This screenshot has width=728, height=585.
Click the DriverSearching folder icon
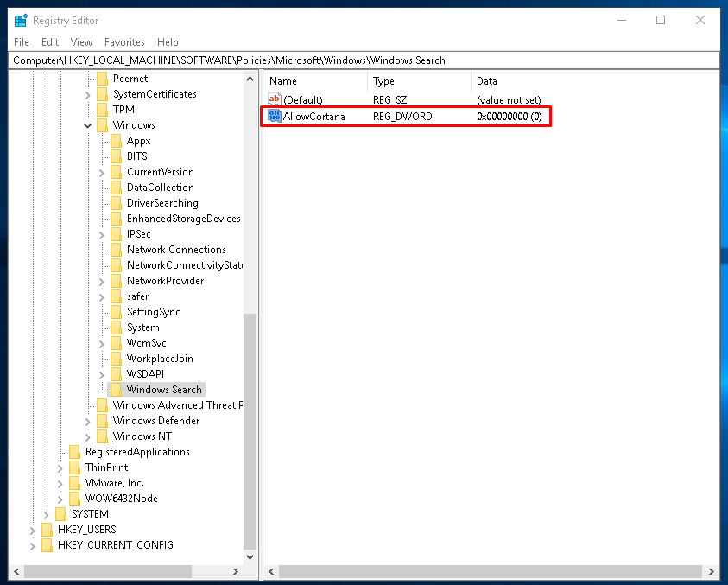[116, 203]
